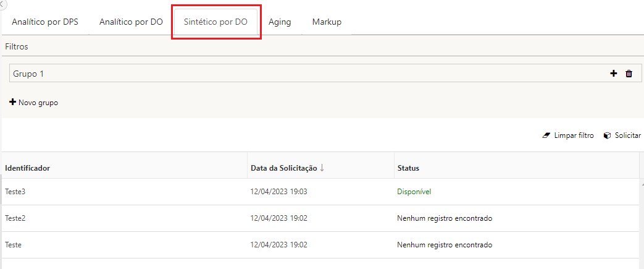Open the Analítico por DO tab
The image size is (644, 269).
[131, 22]
